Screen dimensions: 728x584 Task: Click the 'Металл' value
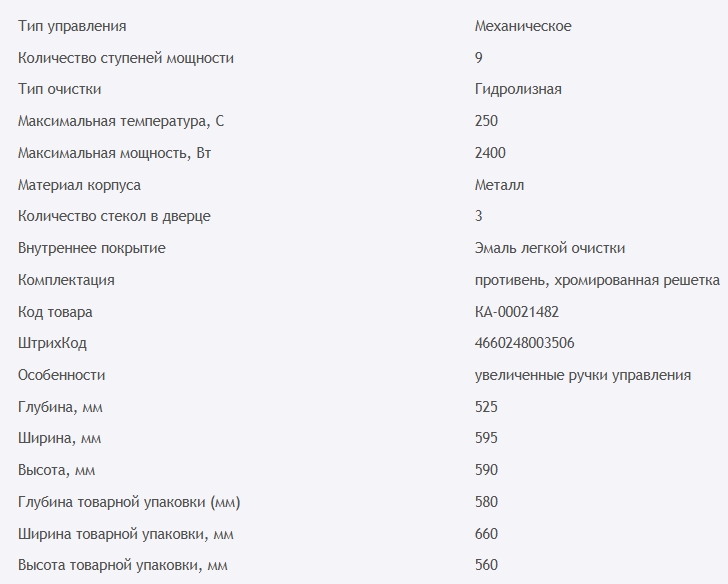click(499, 185)
